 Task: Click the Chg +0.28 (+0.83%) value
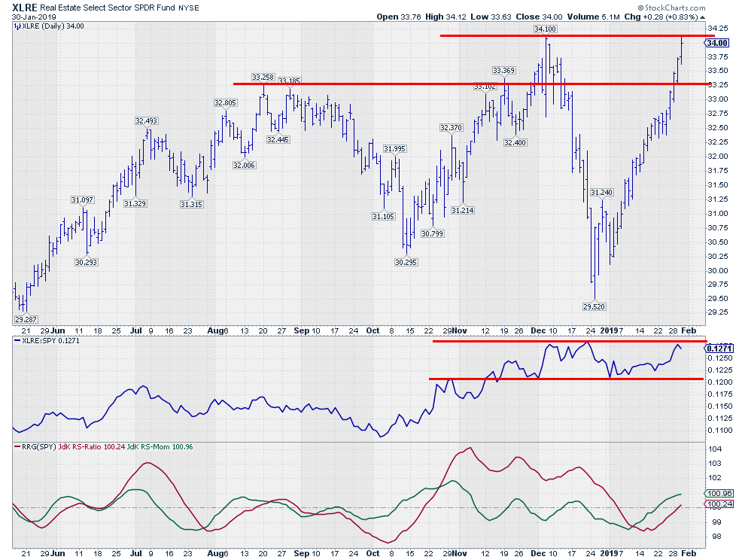point(661,17)
